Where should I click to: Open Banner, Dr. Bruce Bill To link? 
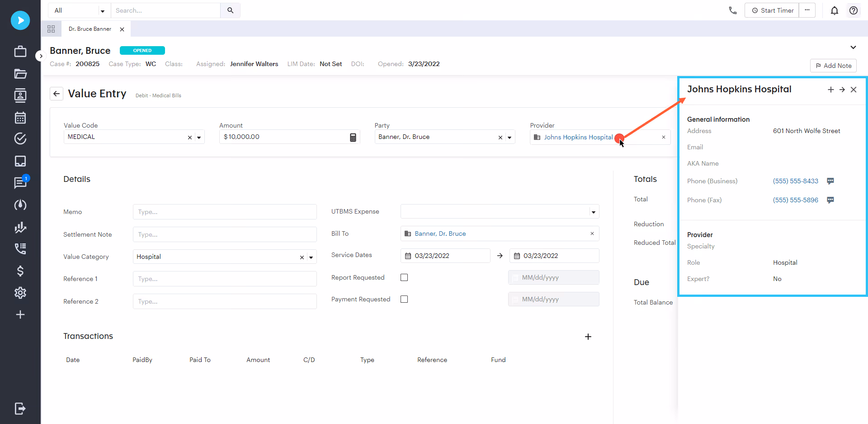[x=440, y=233]
